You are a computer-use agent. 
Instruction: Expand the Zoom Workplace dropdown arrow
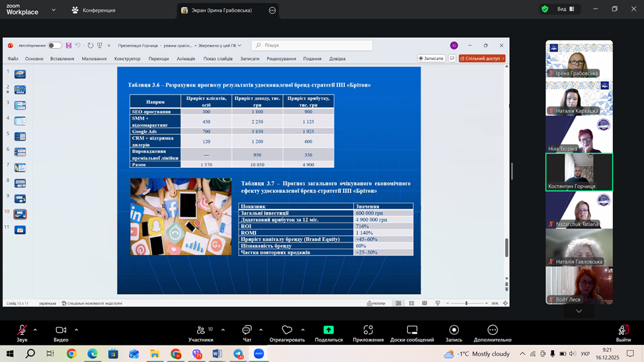coord(54,10)
